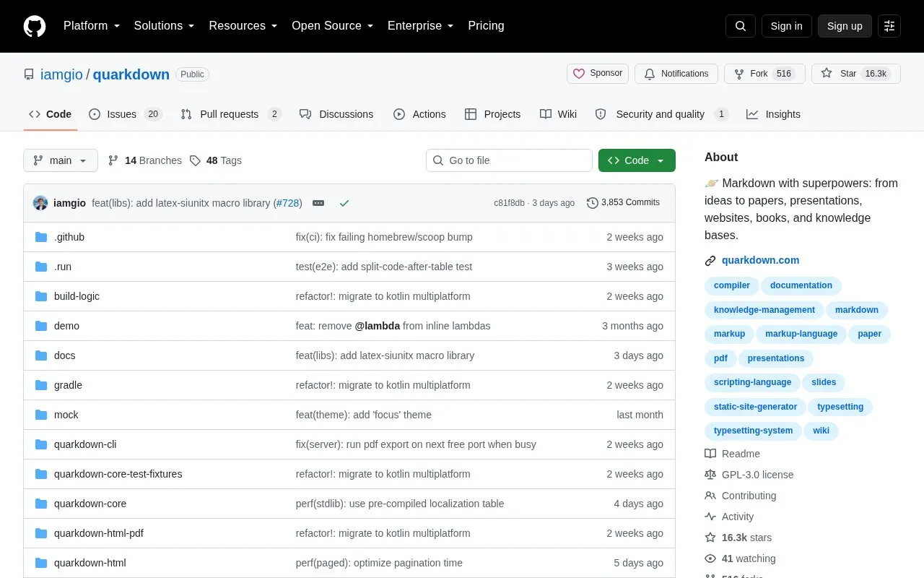Fork the repository
This screenshot has width=924, height=578.
tap(764, 74)
